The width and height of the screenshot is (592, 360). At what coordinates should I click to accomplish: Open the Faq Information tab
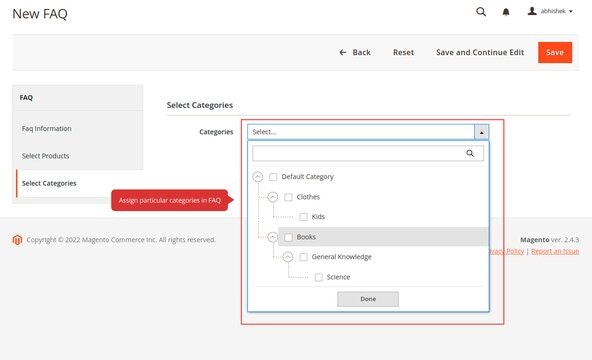46,128
